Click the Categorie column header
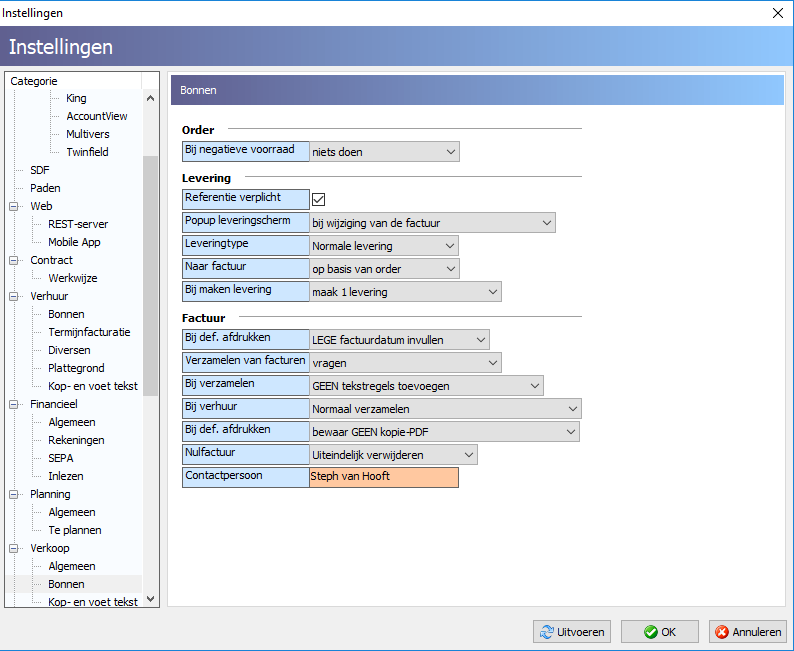The width and height of the screenshot is (794, 651). click(73, 81)
